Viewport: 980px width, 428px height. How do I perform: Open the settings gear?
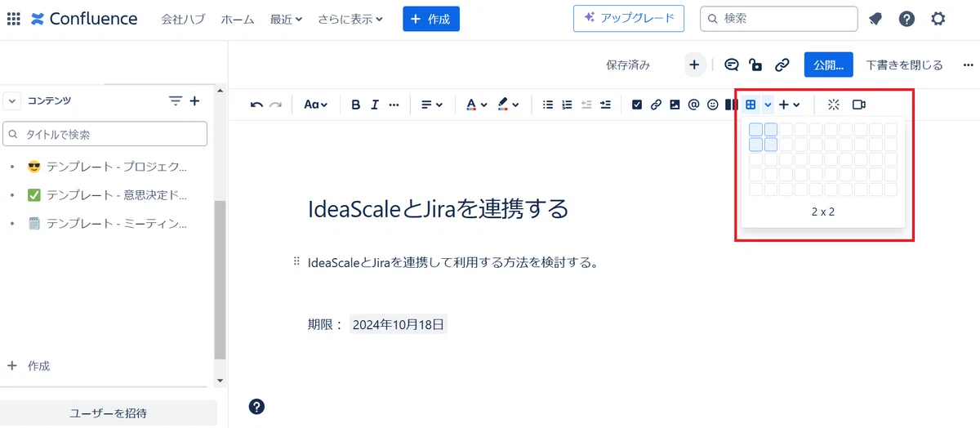[938, 19]
